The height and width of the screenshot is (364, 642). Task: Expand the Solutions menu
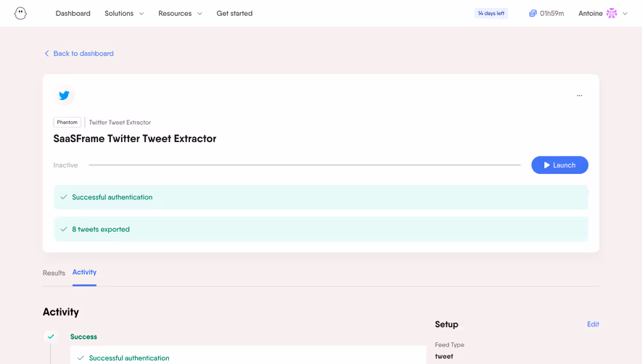(x=124, y=14)
